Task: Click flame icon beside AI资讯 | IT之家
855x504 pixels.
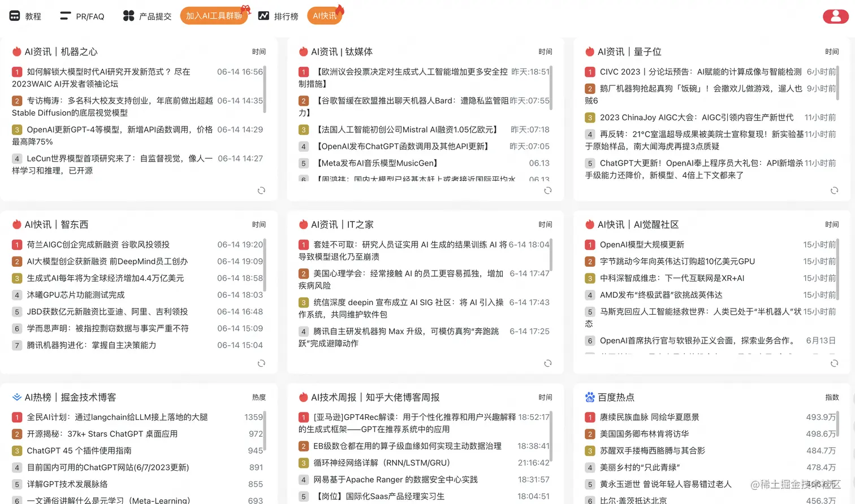Action: pyautogui.click(x=304, y=224)
